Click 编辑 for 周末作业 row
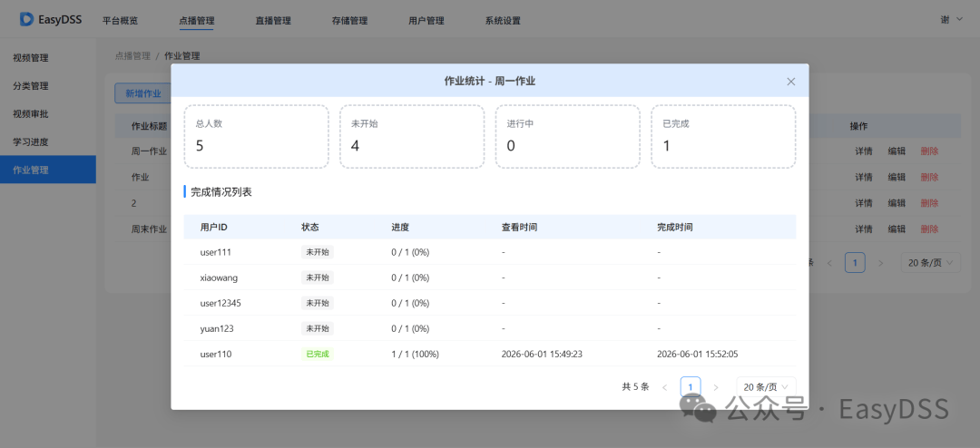Viewport: 980px width, 448px height. [897, 229]
